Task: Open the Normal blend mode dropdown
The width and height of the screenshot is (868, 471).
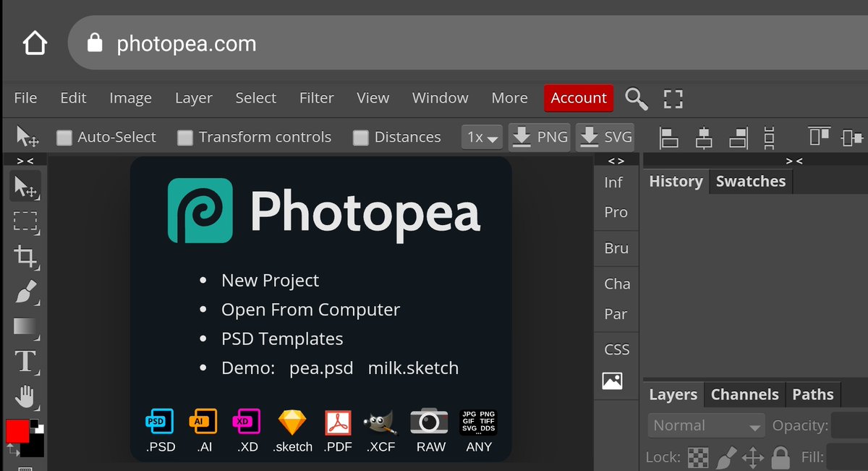Action: (x=707, y=425)
